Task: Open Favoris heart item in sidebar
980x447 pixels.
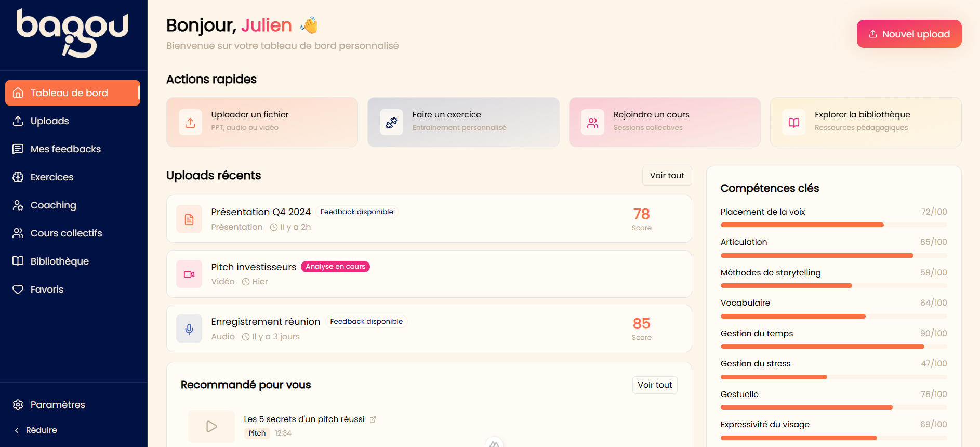Action: (x=47, y=290)
